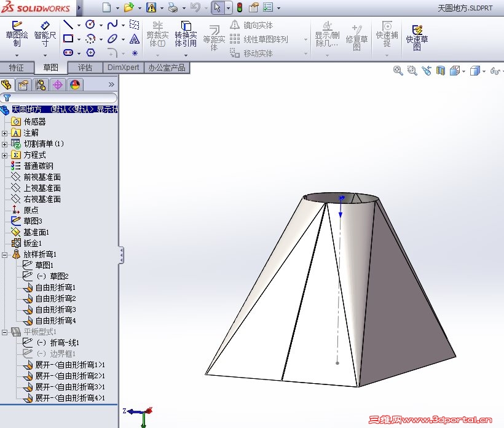Click the 移动实体 move entities button

(x=251, y=53)
